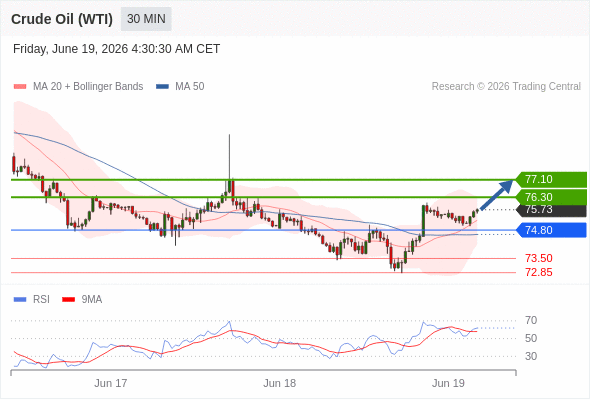This screenshot has height=400, width=590.
Task: Click the Crude Oil (WTI) title
Action: pos(62,19)
